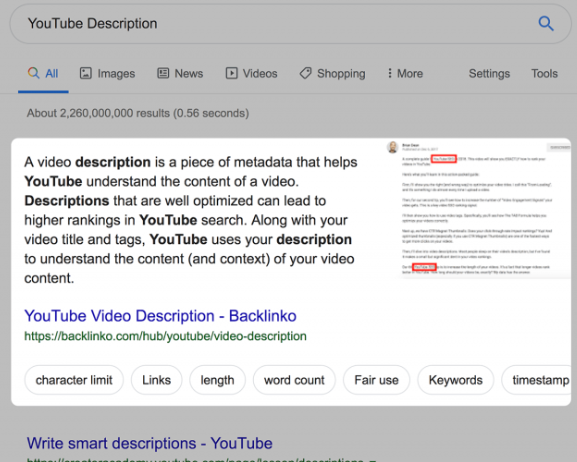Image resolution: width=577 pixels, height=462 pixels.
Task: Click the blue search magnifier icon
Action: click(x=546, y=24)
